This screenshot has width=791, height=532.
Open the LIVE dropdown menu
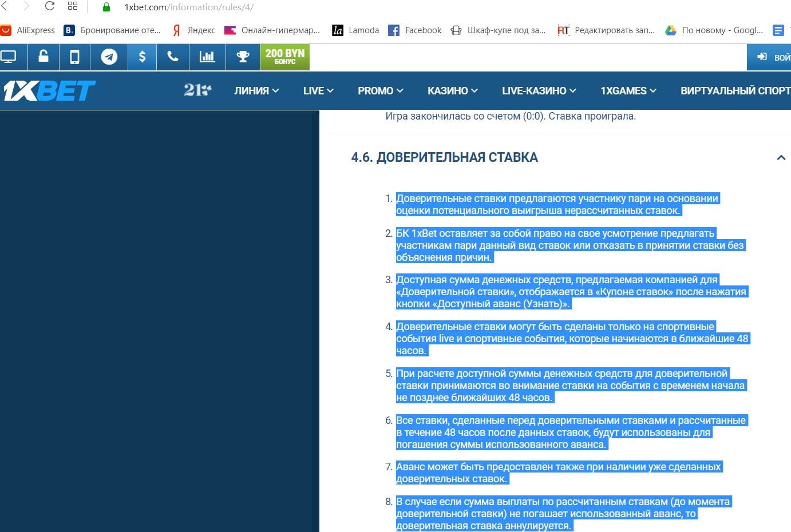(x=318, y=90)
